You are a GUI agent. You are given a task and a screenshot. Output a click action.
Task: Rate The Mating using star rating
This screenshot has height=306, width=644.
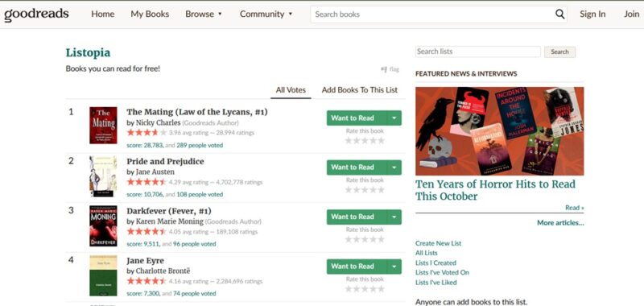pyautogui.click(x=365, y=140)
